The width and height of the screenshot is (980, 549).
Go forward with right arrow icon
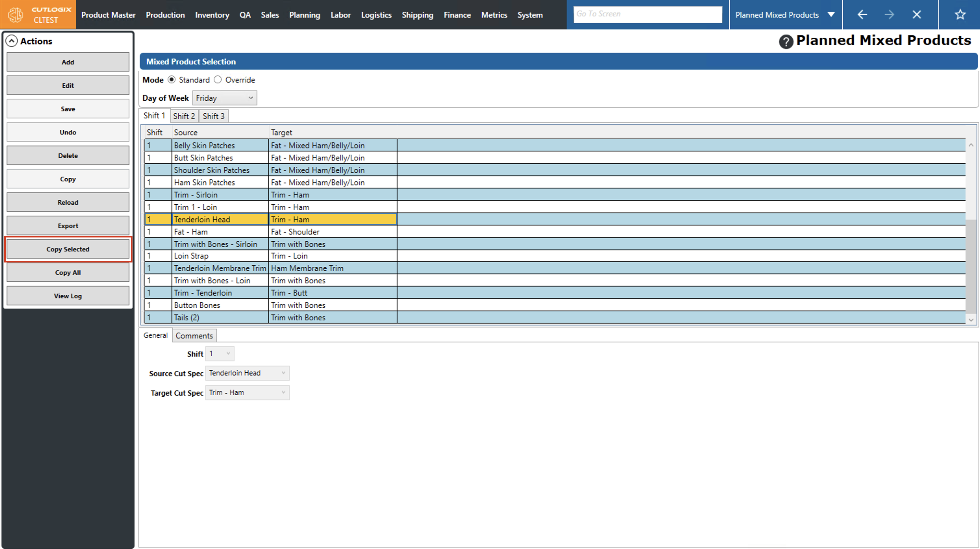pyautogui.click(x=889, y=15)
